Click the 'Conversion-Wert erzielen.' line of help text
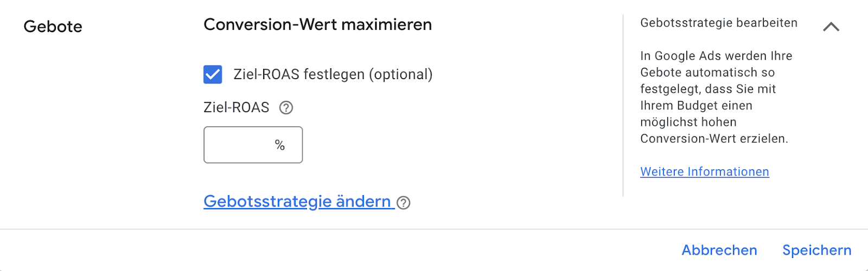Screen dimensions: 868x271 pos(714,139)
